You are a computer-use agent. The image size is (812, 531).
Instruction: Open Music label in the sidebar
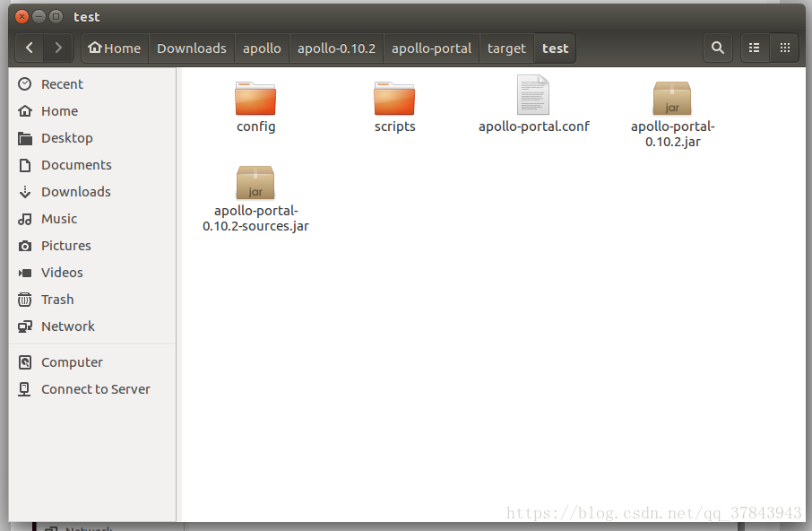[x=59, y=219]
